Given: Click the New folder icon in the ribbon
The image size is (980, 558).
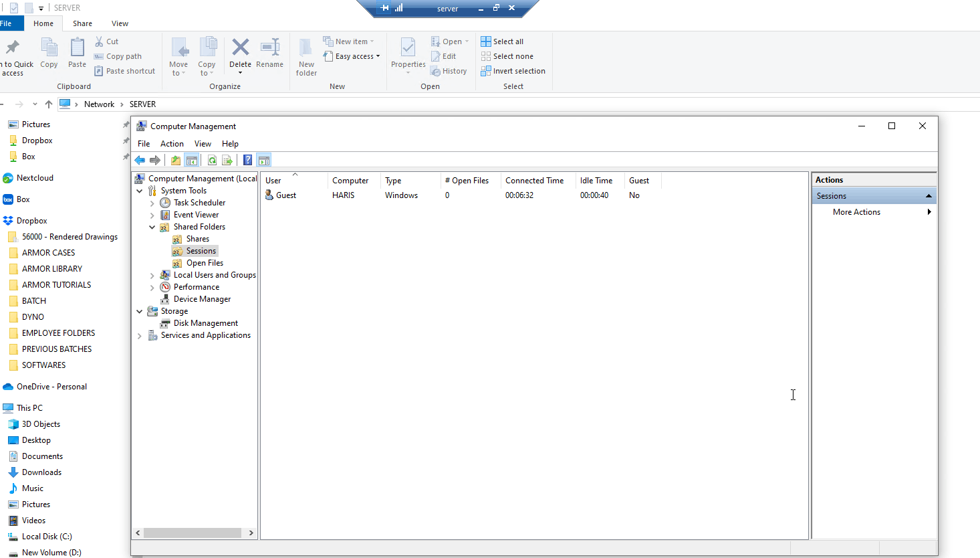Looking at the screenshot, I should coord(306,48).
